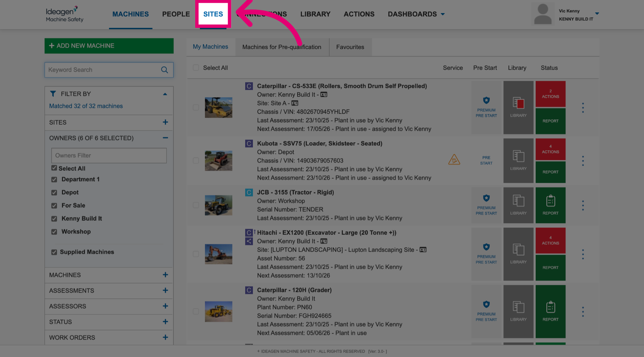
Task: Open the MACHINES navigation tab
Action: click(130, 14)
